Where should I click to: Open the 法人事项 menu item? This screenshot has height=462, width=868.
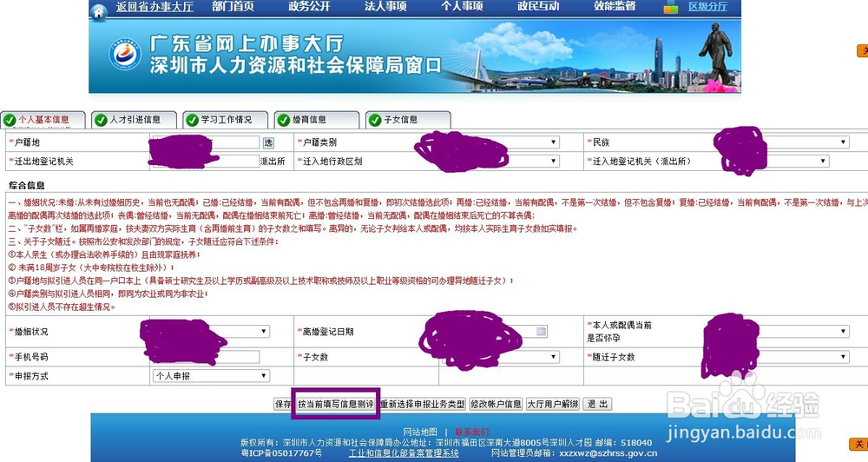point(385,6)
